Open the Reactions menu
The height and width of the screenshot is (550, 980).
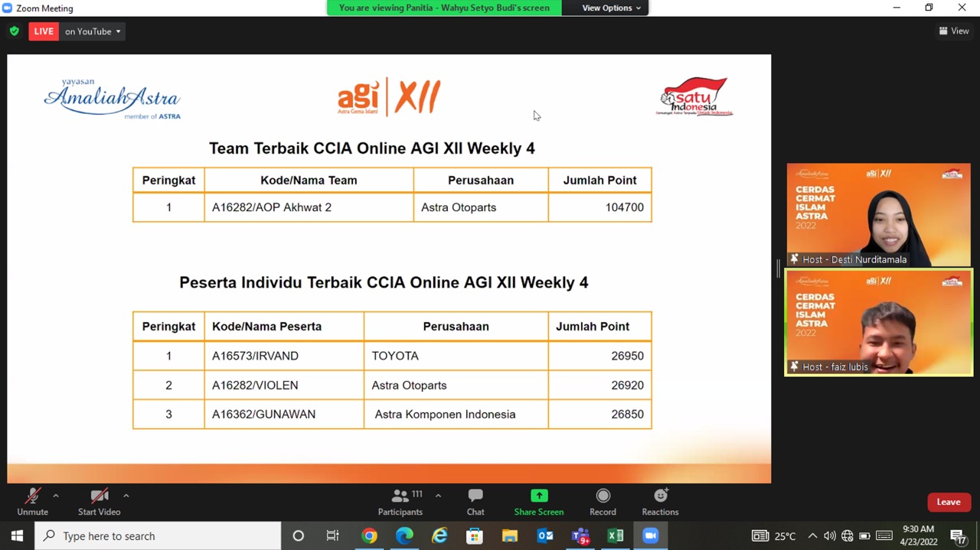(660, 502)
